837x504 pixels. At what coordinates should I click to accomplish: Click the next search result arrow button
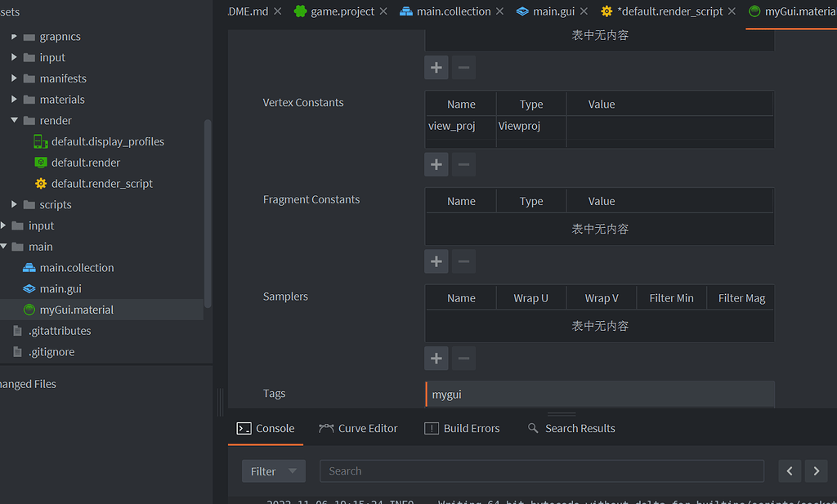coord(816,471)
